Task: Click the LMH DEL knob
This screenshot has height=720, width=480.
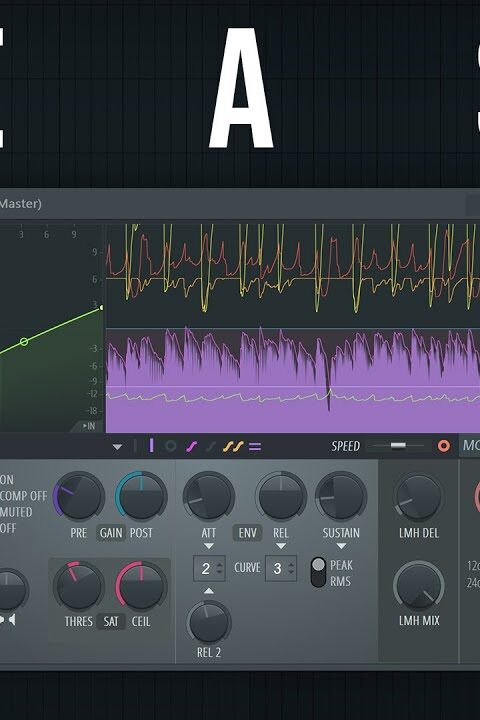Action: pos(418,497)
